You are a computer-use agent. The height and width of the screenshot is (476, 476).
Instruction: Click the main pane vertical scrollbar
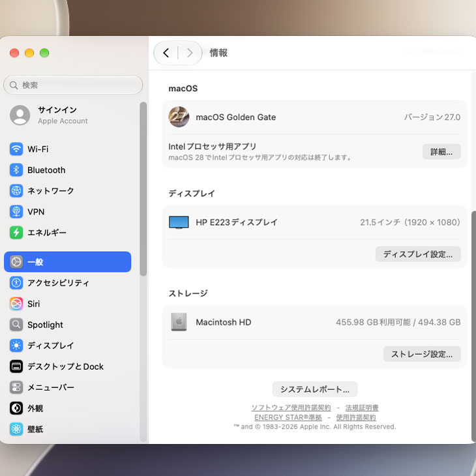click(x=473, y=326)
